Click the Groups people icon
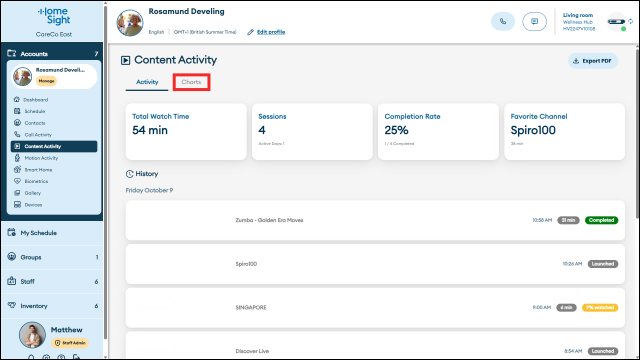This screenshot has height=360, width=640. coord(11,257)
